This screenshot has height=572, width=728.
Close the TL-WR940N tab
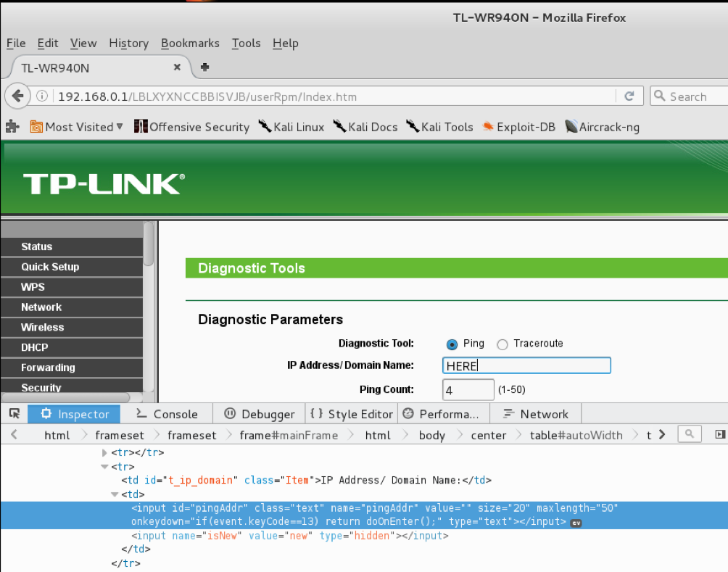tap(177, 67)
